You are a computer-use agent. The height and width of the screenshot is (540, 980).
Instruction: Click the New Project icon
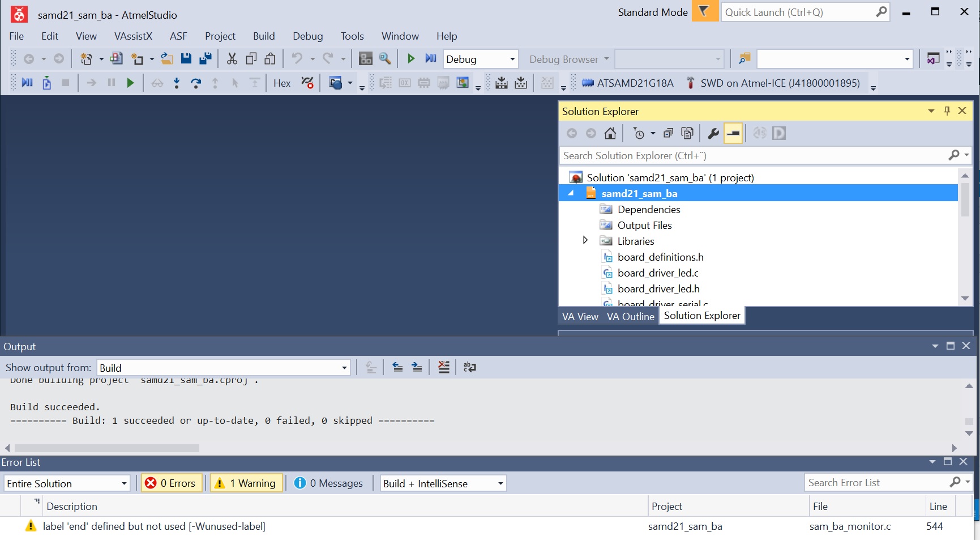pos(86,58)
